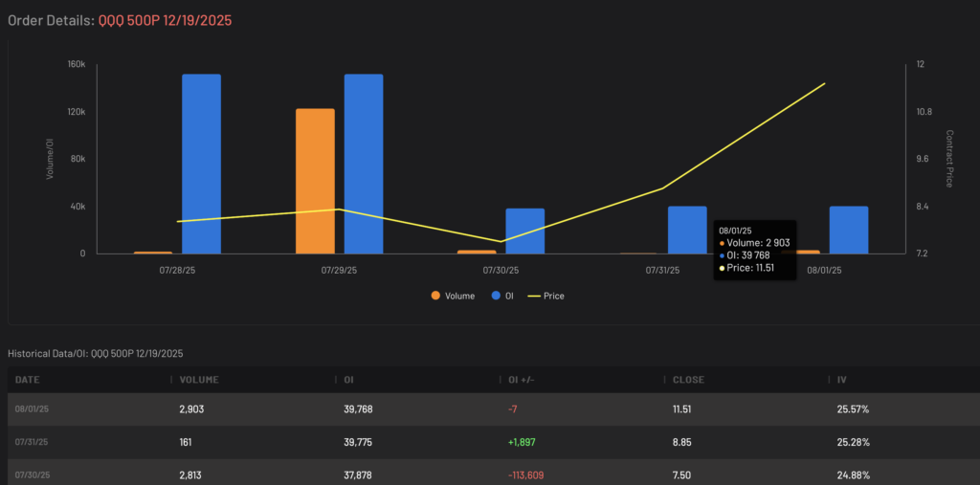Image resolution: width=980 pixels, height=485 pixels.
Task: Click the OI value 39,768 in table
Action: pos(358,409)
